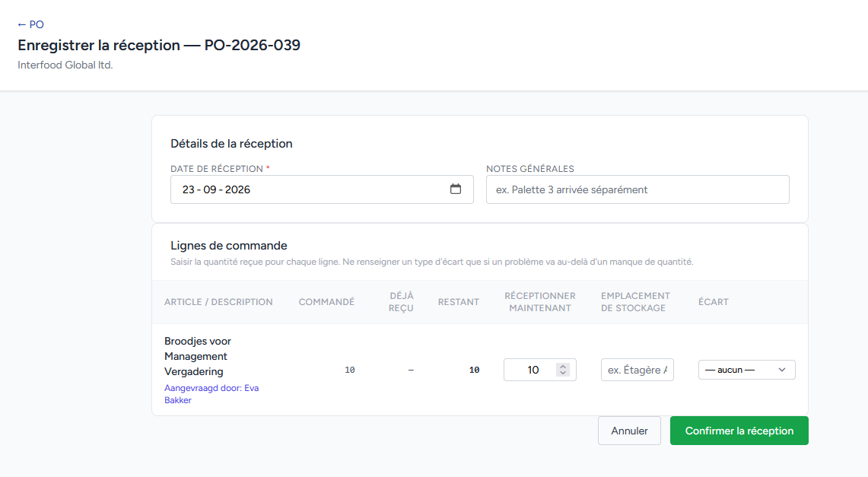Confirm with Confirmer la réception button
Screen dimensions: 868x477
[x=739, y=431]
